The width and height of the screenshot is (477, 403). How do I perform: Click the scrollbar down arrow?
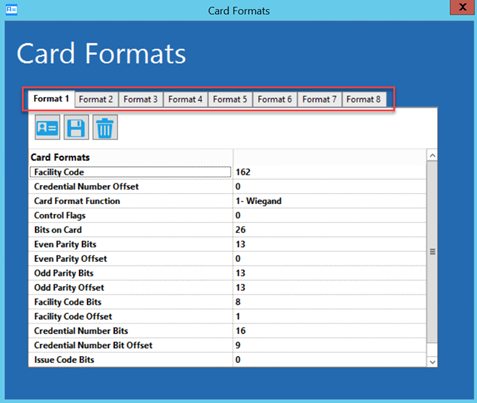[x=432, y=362]
